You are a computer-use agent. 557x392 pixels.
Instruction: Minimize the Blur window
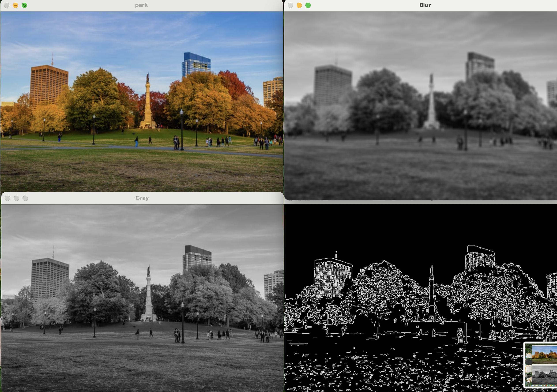click(299, 5)
